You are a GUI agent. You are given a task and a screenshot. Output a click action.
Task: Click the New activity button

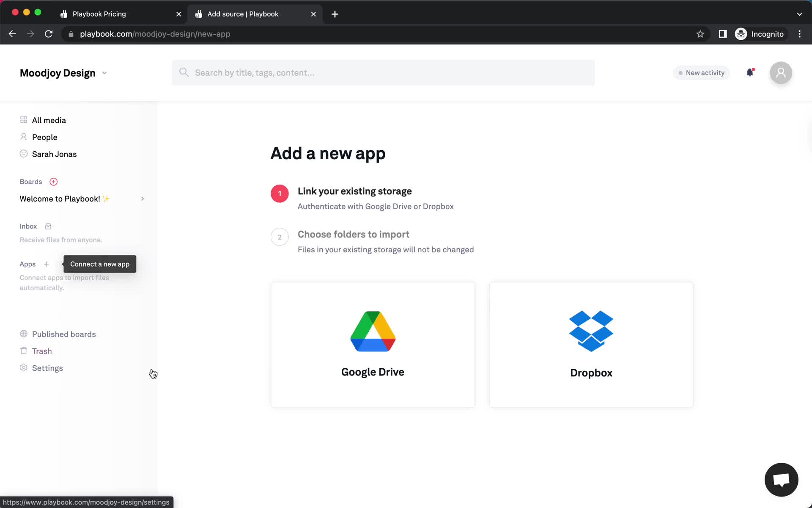[x=700, y=72]
